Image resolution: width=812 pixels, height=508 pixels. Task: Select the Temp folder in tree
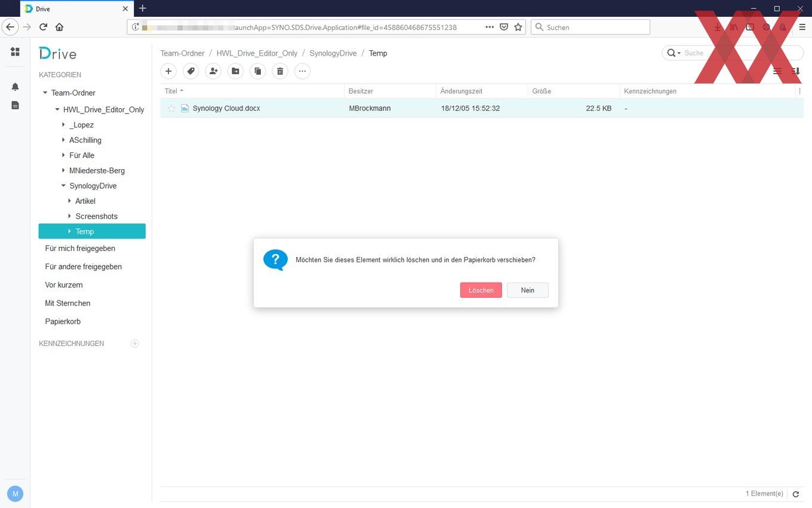point(92,231)
